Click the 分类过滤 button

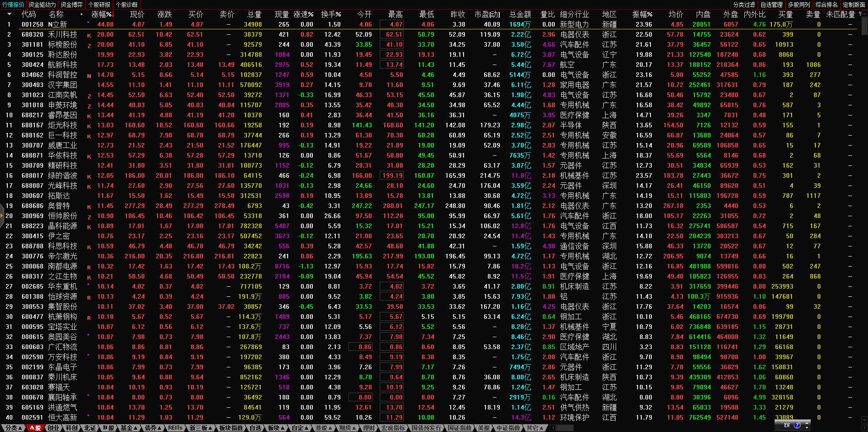(x=744, y=5)
